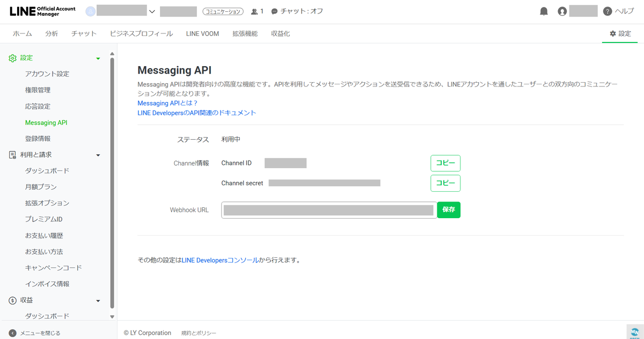The image size is (644, 339).
Task: Select Messaging API in the sidebar
Action: [x=46, y=122]
